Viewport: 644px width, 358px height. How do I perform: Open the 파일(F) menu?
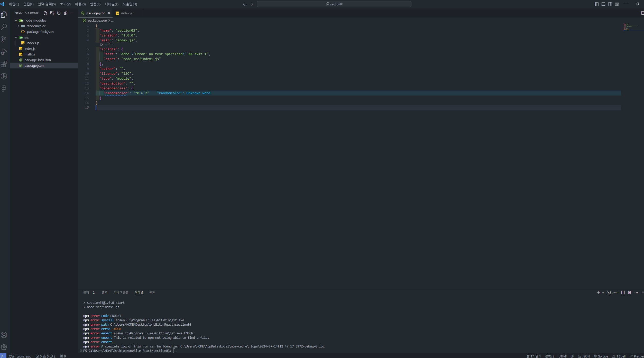14,4
